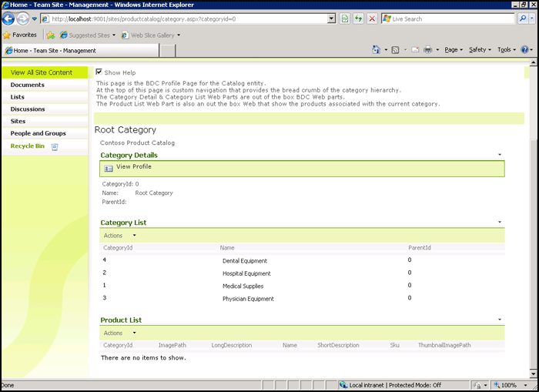Open the Page menu
The width and height of the screenshot is (539, 392).
point(454,50)
